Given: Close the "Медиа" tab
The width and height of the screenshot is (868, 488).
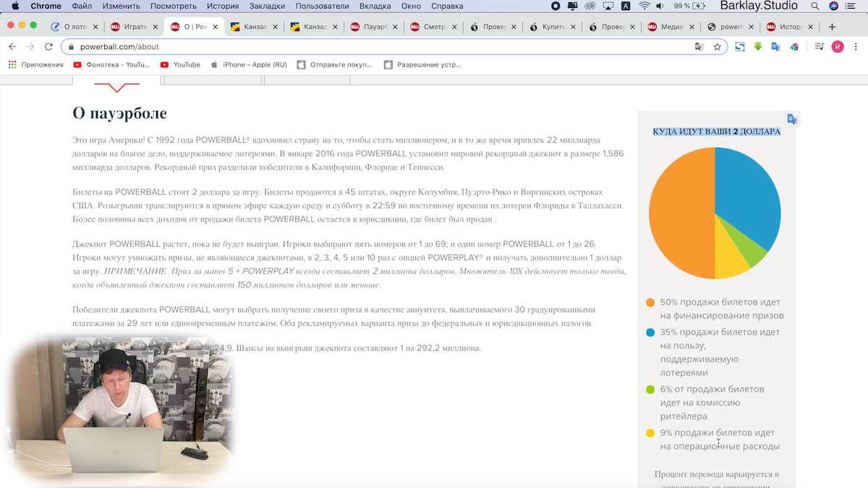Looking at the screenshot, I should pyautogui.click(x=692, y=27).
